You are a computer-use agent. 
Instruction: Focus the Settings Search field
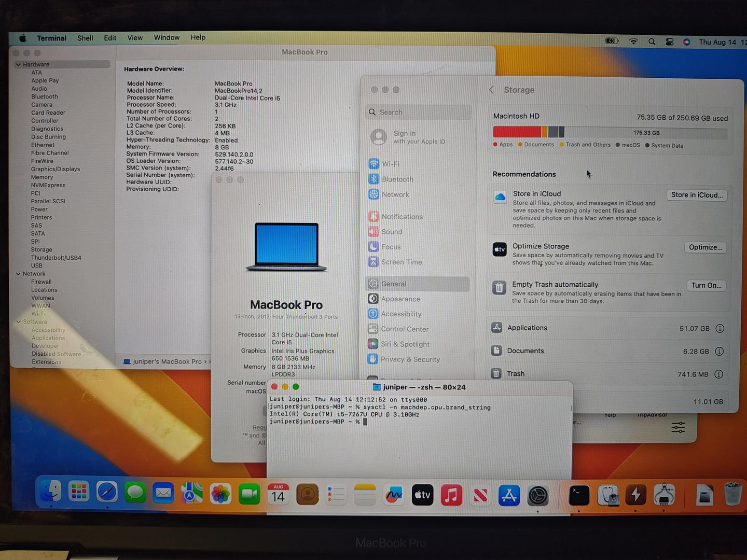(419, 113)
